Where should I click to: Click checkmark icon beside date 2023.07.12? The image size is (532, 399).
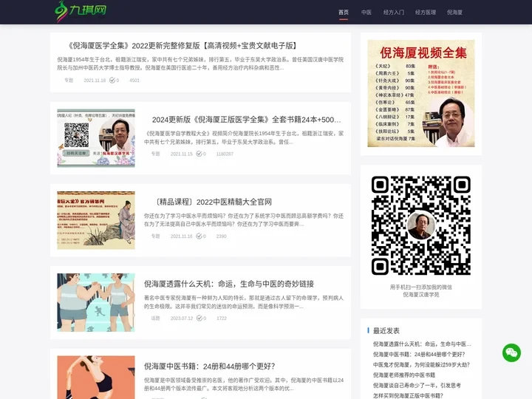point(199,318)
